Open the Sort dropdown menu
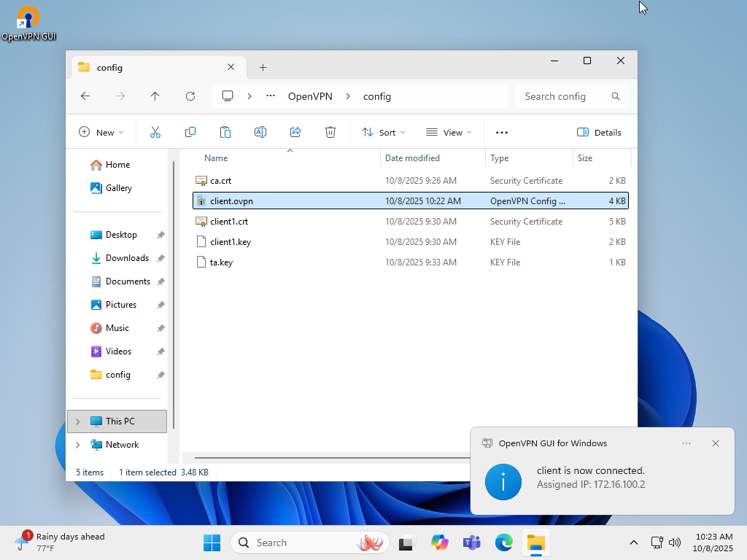 click(384, 132)
